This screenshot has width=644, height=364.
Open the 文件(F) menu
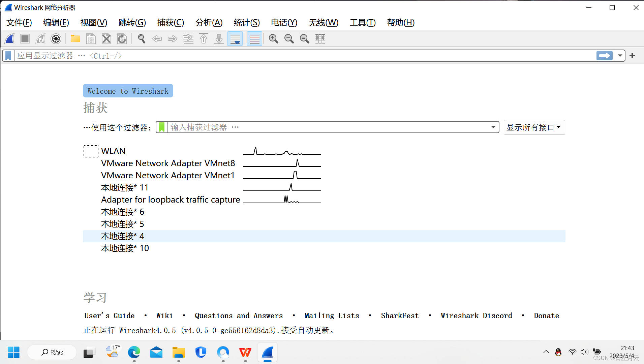[19, 23]
